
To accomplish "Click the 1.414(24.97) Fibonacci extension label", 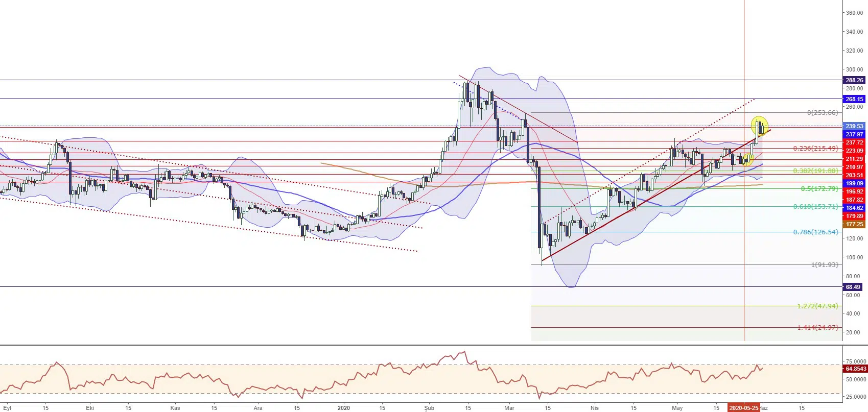I will click(817, 328).
